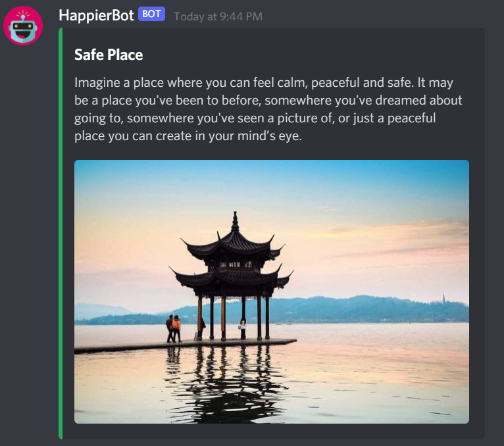Click the person standing inside the pagoda
The width and height of the screenshot is (504, 446).
243,327
